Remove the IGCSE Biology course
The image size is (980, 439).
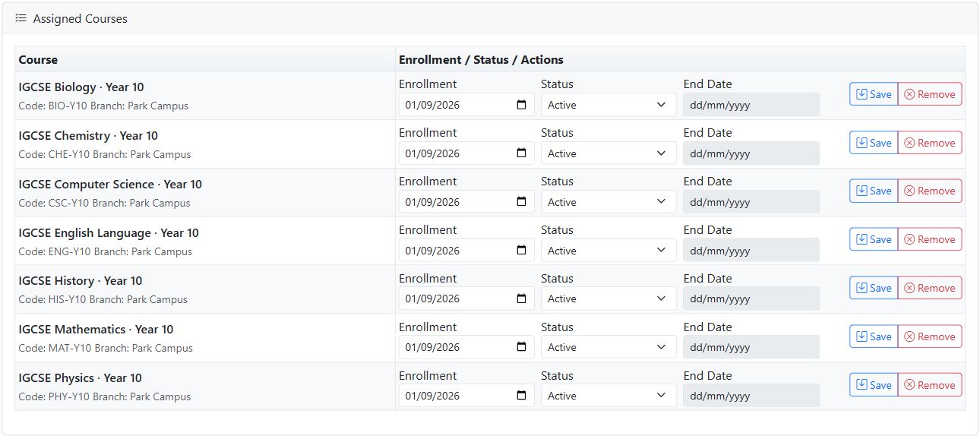point(930,94)
